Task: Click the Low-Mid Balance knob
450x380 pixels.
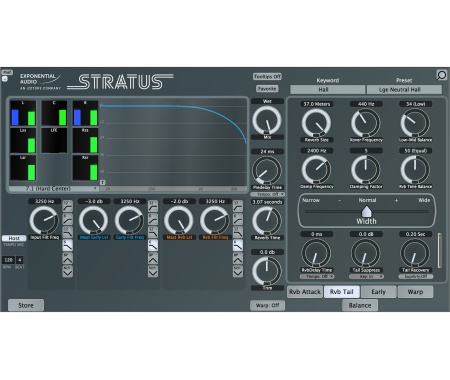Action: [415, 123]
